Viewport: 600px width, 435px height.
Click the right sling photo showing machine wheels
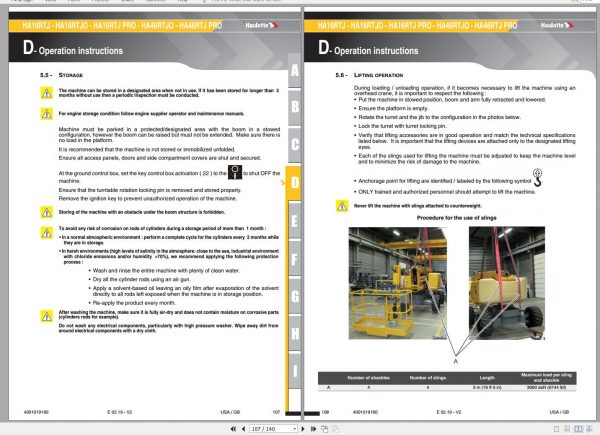tap(507, 283)
